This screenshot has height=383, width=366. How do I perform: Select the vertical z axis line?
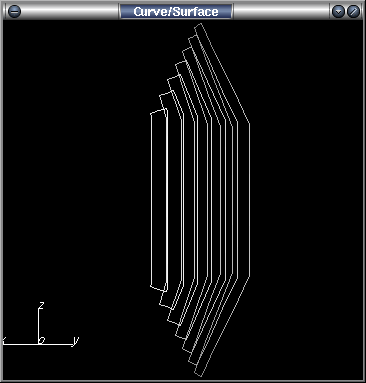click(x=39, y=325)
